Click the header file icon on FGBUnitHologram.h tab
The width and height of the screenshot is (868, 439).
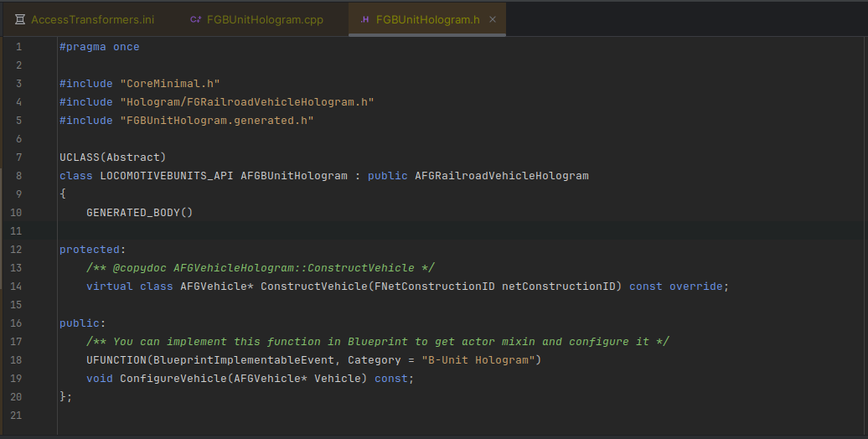pos(364,19)
